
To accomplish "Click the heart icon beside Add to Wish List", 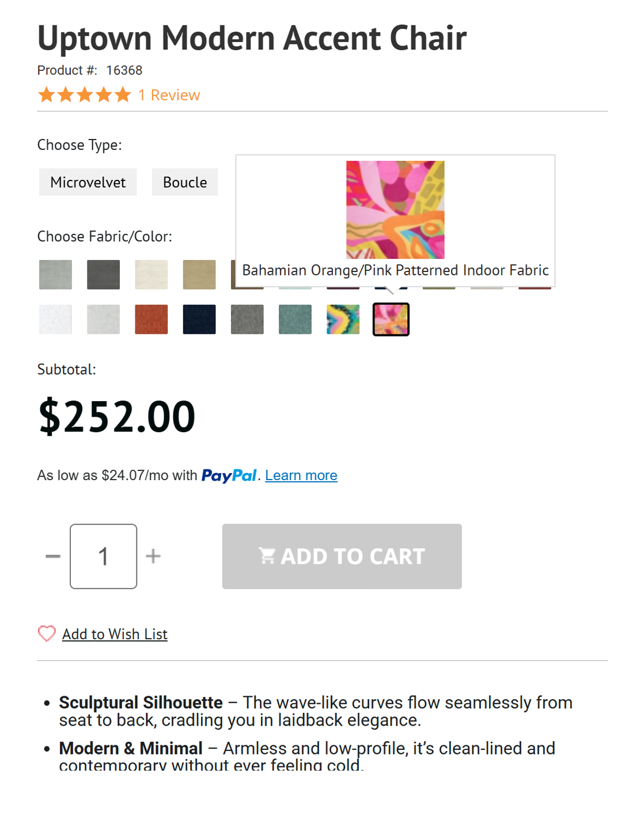I will coord(46,633).
